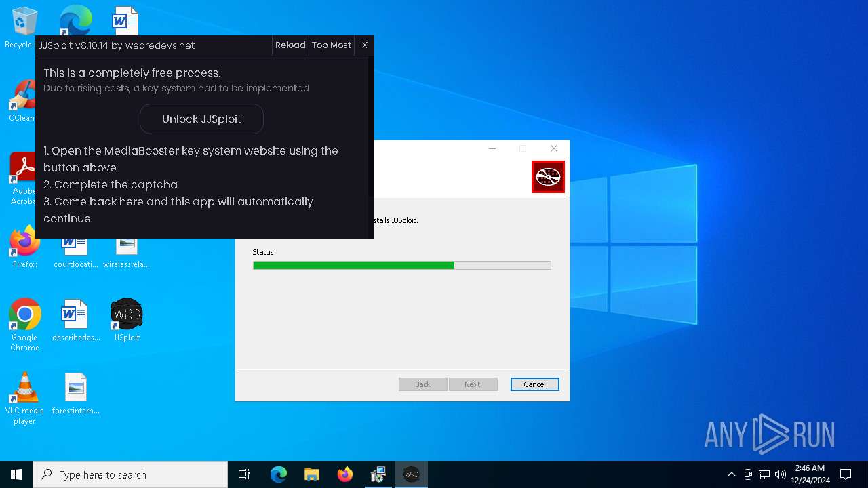868x488 pixels.
Task: Open Task View on taskbar
Action: 244,474
